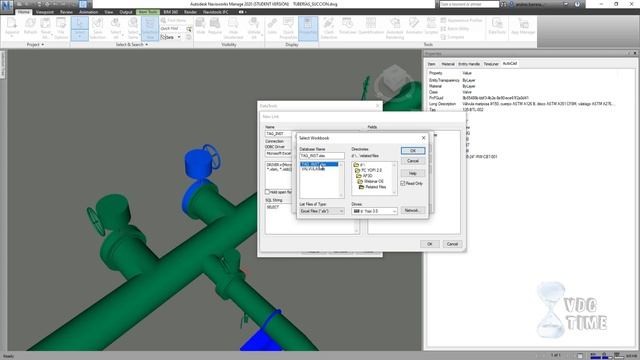Click Cancel in the Select Workbook dialog
The width and height of the screenshot is (640, 360).
(413, 161)
